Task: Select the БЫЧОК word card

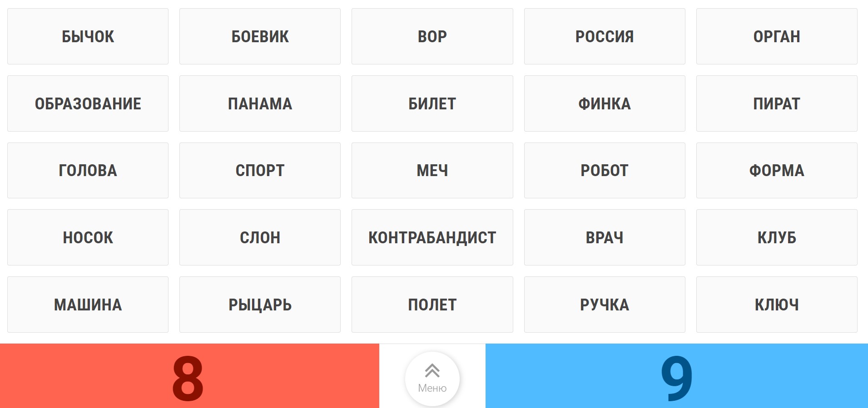Action: coord(88,36)
